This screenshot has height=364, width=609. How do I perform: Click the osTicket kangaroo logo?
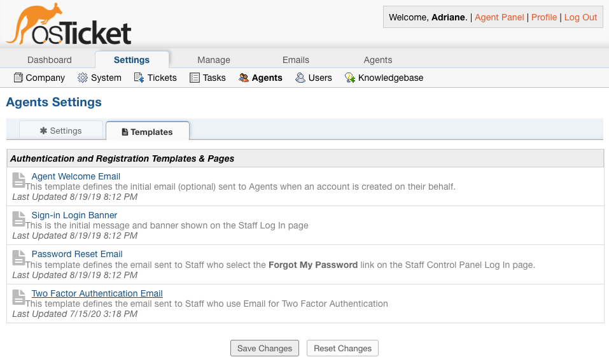pyautogui.click(x=68, y=25)
